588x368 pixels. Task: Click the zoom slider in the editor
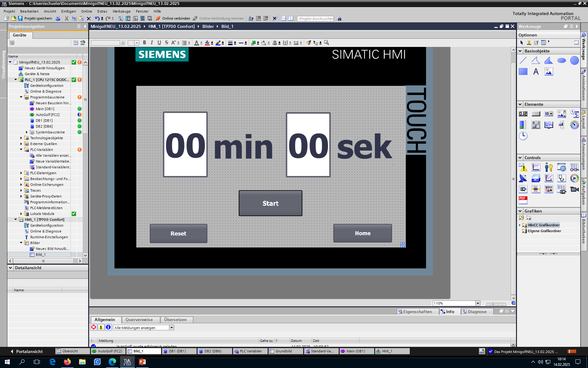tap(493, 303)
